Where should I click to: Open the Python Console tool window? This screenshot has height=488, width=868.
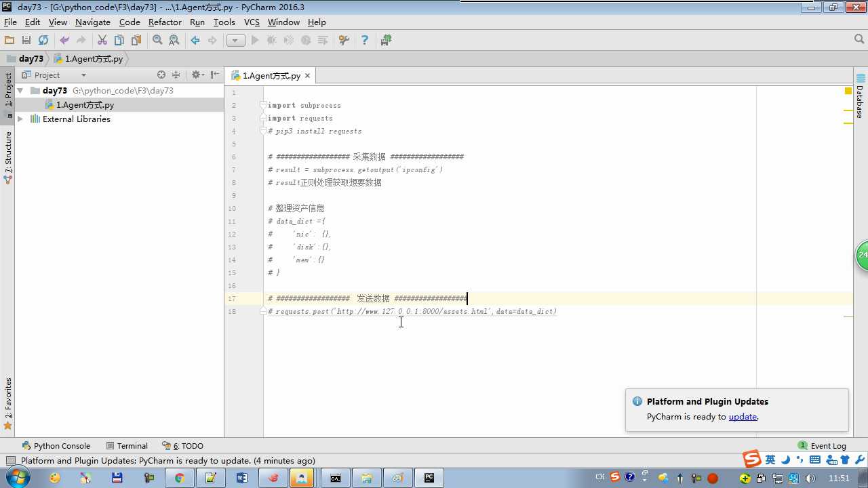56,446
